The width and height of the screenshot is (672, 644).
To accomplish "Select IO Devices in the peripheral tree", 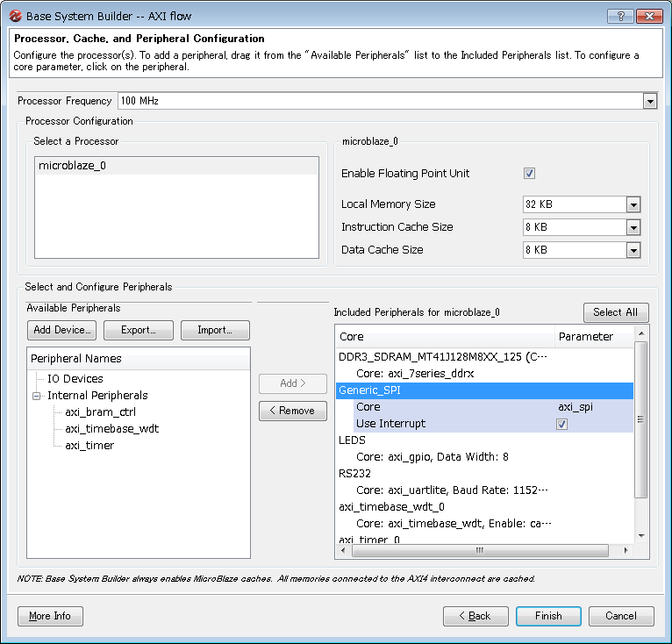I will [x=75, y=379].
